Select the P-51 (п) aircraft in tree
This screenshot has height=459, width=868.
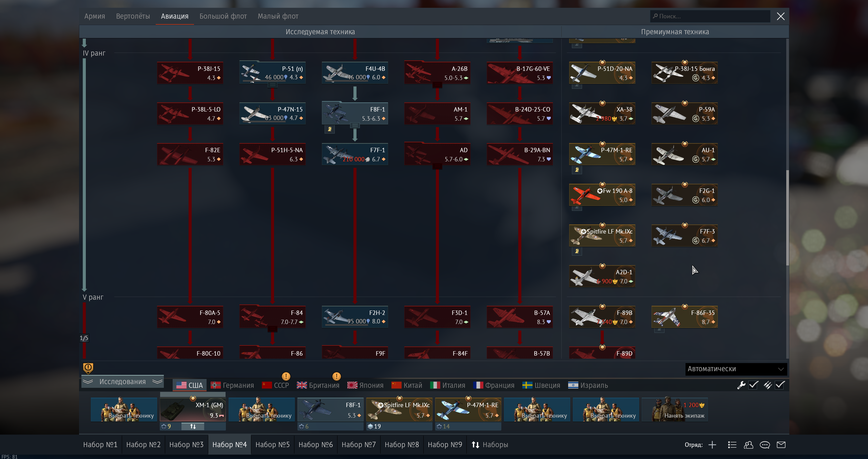click(x=272, y=73)
